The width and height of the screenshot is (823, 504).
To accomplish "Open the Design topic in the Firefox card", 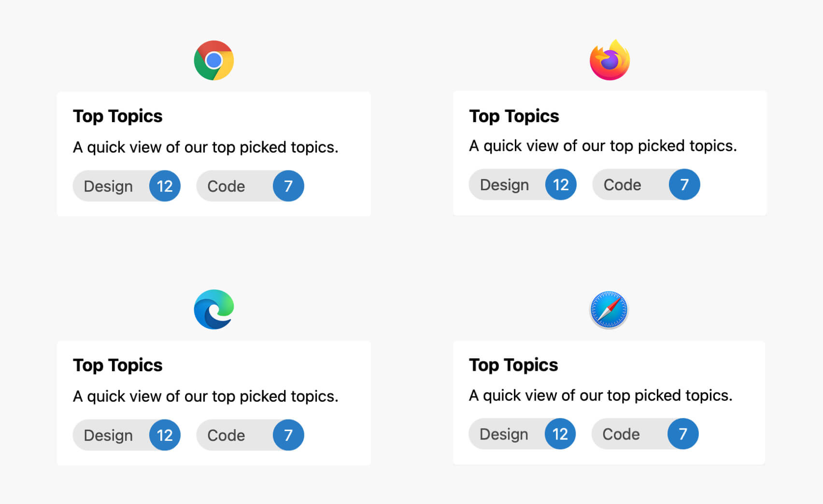I will (x=505, y=184).
